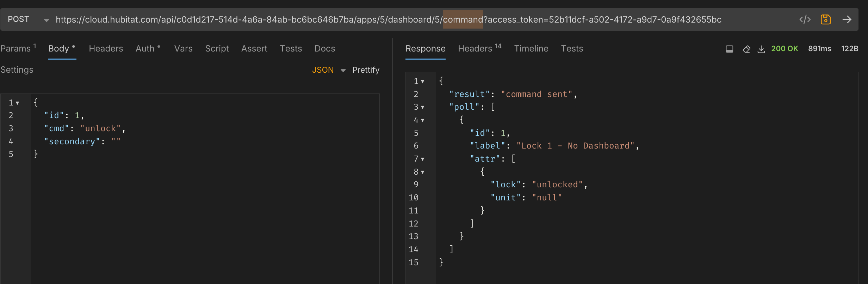Open the Settings section

[17, 70]
